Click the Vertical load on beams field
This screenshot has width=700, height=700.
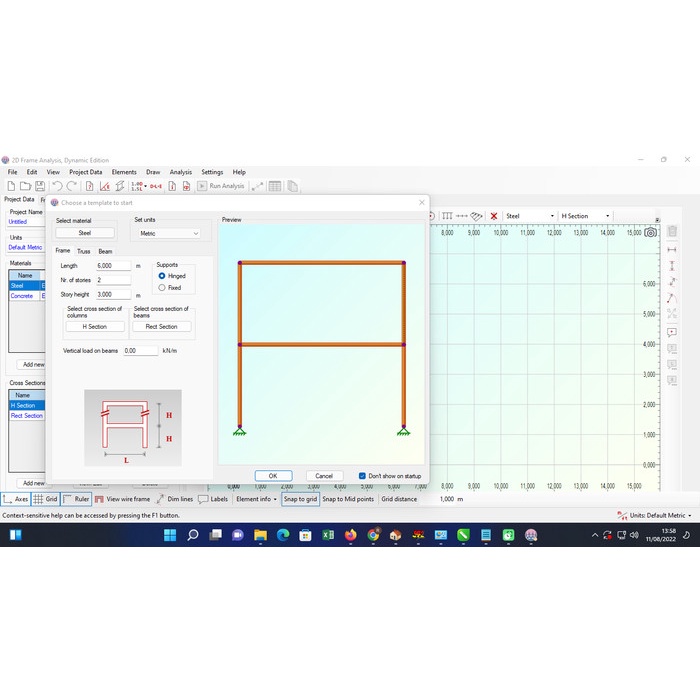click(x=141, y=351)
